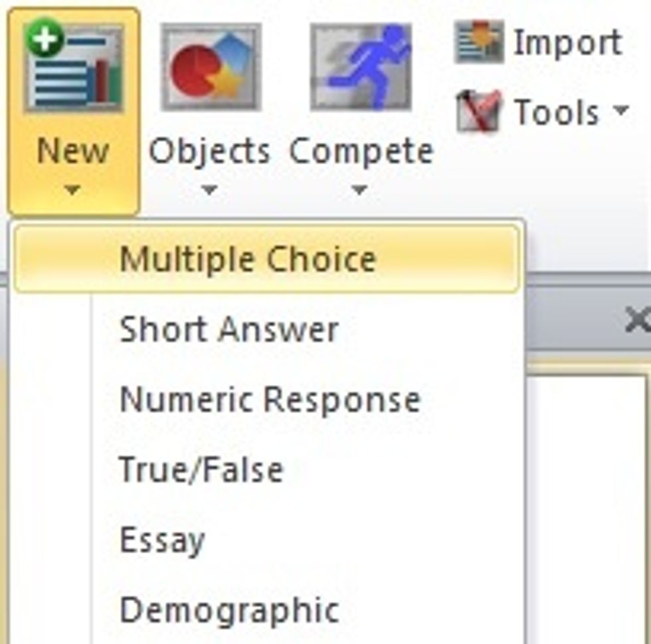The width and height of the screenshot is (651, 644).
Task: Click the Import icon
Action: point(478,40)
